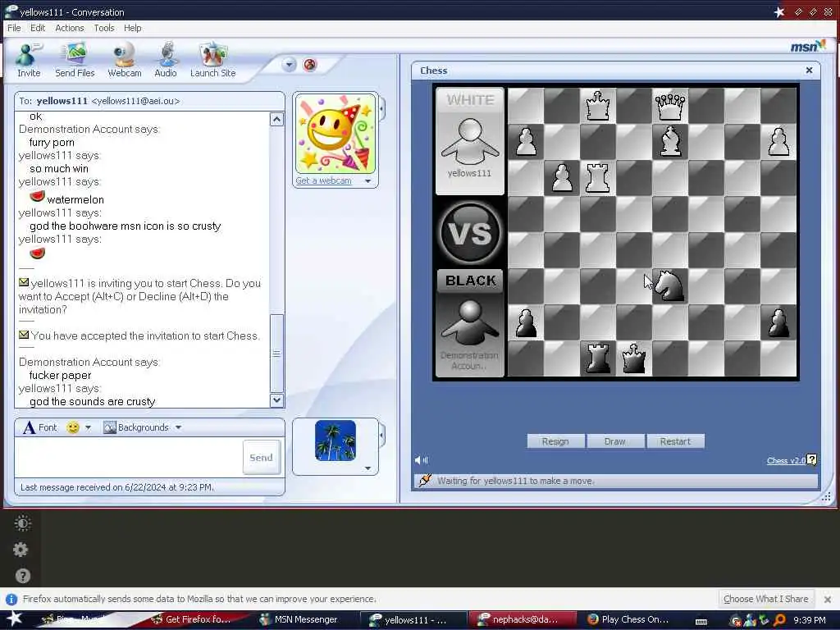Start a Webcam session
The height and width of the screenshot is (630, 840).
[x=125, y=59]
